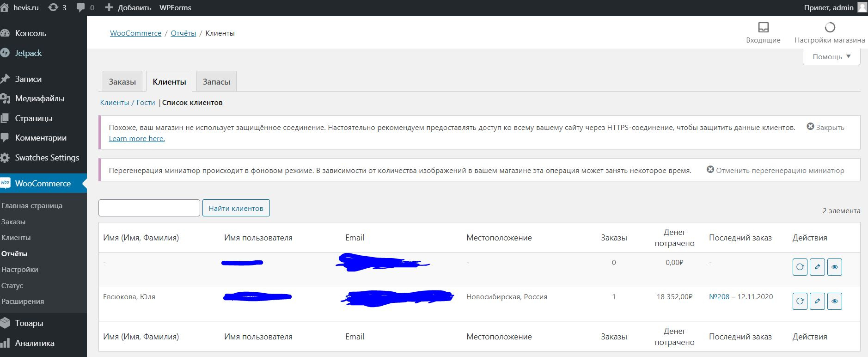
Task: Click the 2 элемента count text
Action: 841,211
